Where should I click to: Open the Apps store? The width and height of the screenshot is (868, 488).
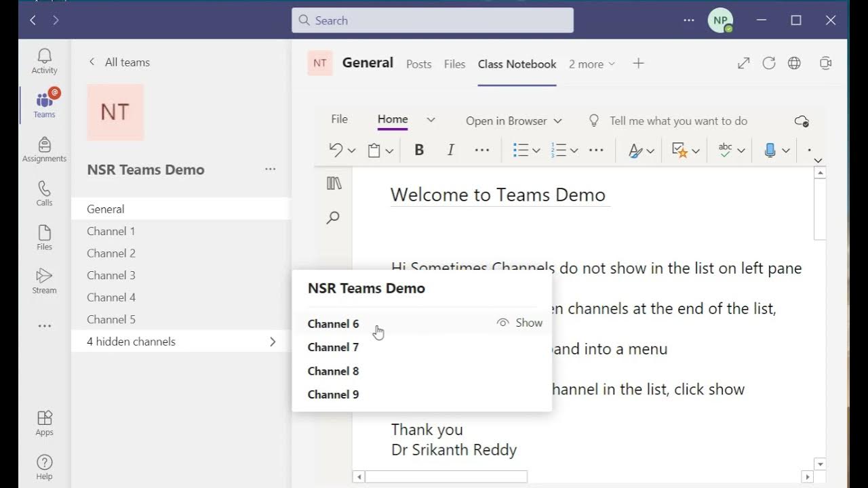44,423
